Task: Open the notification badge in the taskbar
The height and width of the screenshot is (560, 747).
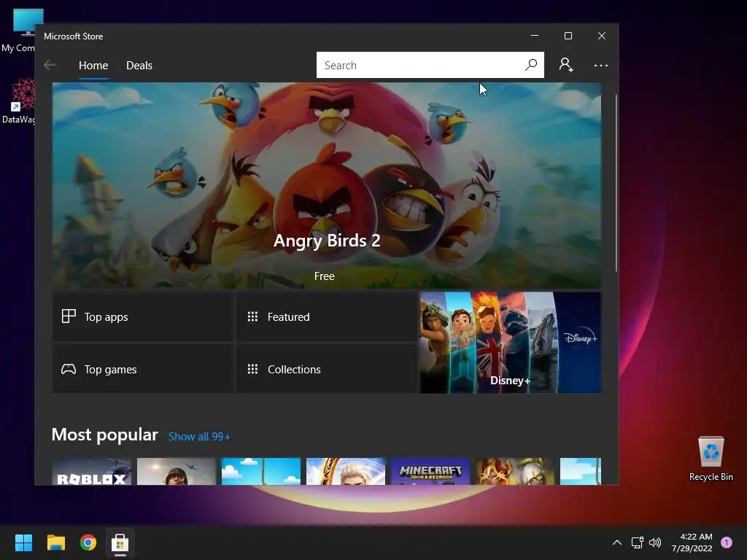Action: 727,542
